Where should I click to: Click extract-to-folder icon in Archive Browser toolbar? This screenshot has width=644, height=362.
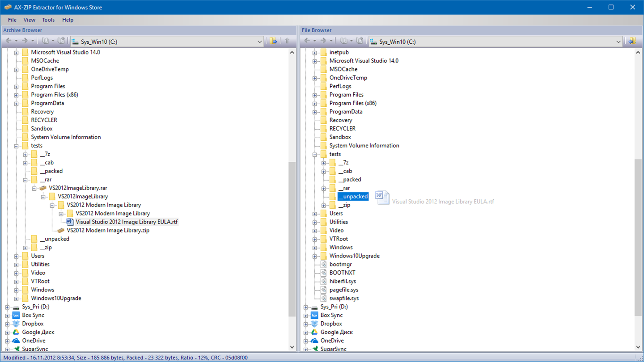pos(273,41)
